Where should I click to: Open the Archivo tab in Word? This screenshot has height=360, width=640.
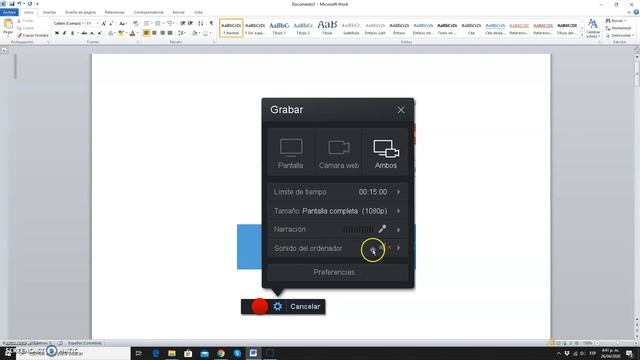pos(9,12)
